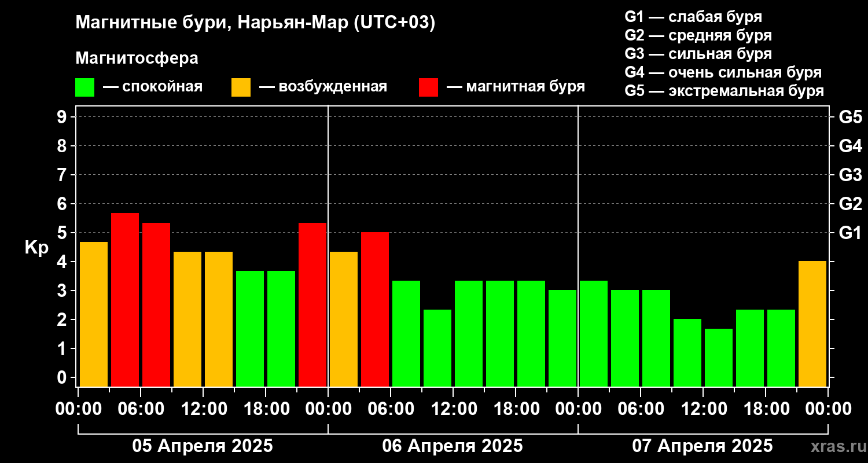Select the green 06:00–09:00 bar on 07 Апреля
868x463 pixels.
[656, 339]
